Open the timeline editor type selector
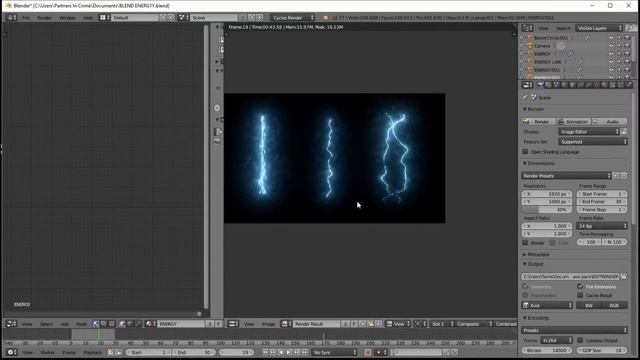Screen dimensions: 640x360 click(x=11, y=352)
